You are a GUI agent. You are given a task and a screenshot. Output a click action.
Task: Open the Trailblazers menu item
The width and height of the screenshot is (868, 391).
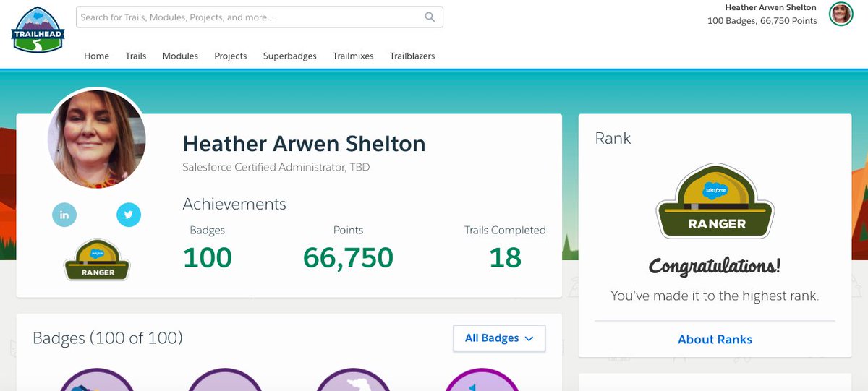pos(412,56)
